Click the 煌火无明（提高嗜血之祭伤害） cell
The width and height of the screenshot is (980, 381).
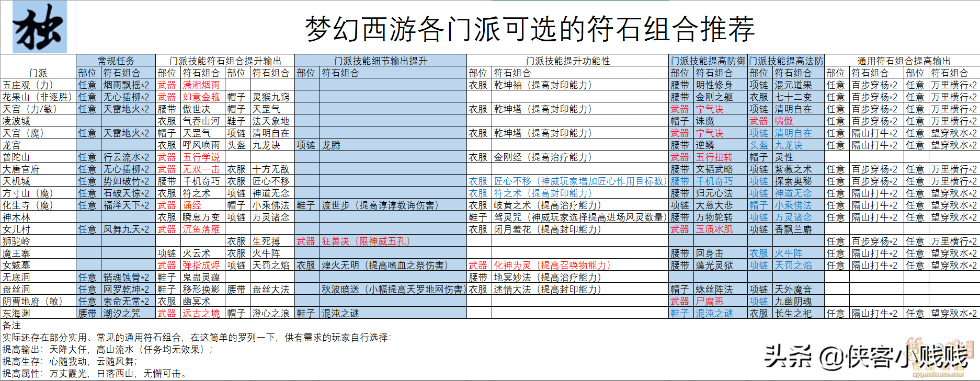click(x=393, y=265)
